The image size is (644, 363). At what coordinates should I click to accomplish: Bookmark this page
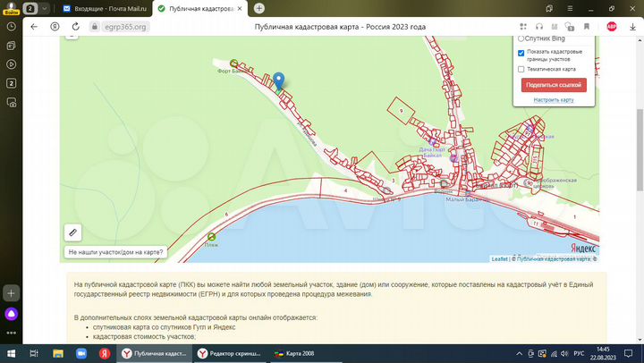[587, 27]
